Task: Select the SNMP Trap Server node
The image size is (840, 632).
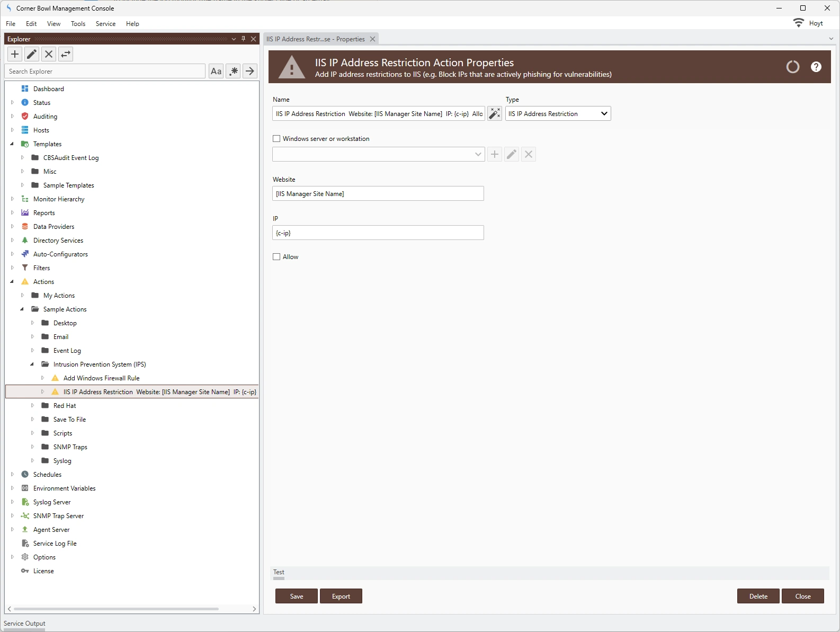Action: click(x=58, y=516)
